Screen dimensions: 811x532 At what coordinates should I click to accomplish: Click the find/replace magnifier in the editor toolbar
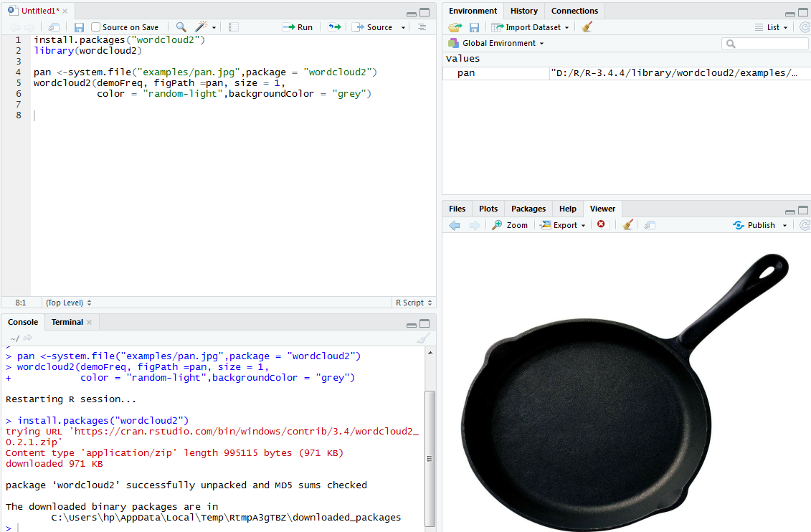click(x=181, y=27)
